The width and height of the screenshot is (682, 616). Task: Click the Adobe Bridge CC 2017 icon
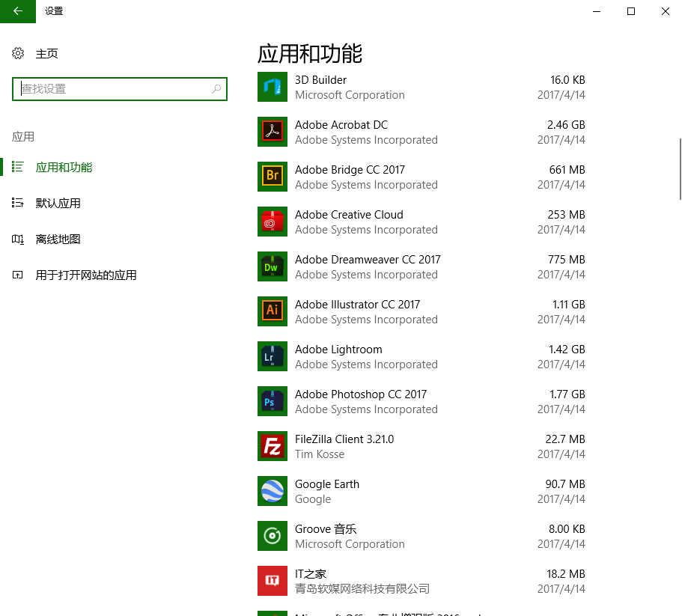tap(272, 177)
